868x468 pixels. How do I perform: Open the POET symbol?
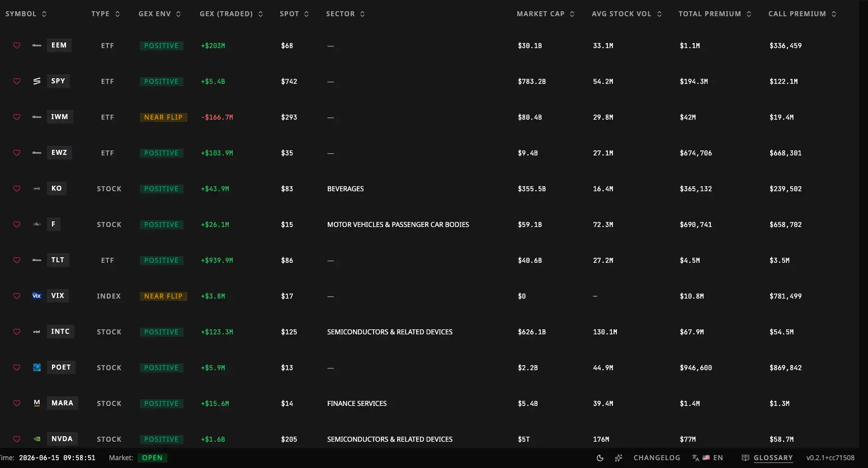pos(61,367)
